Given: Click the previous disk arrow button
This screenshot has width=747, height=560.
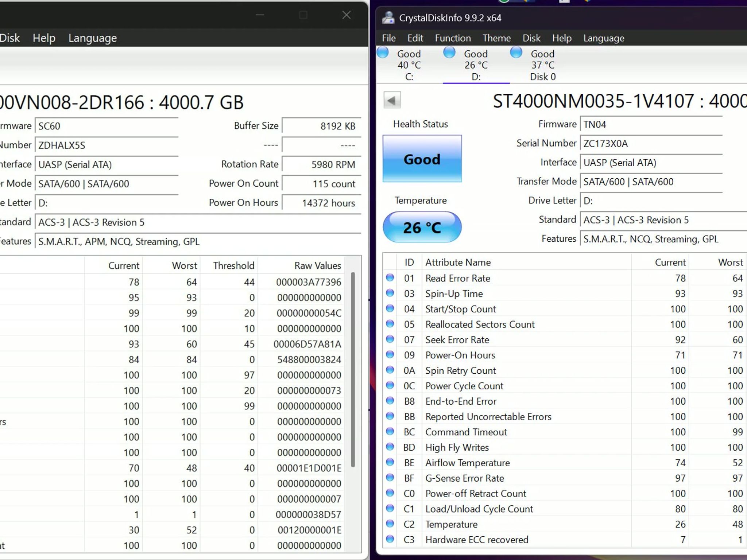Looking at the screenshot, I should point(392,100).
